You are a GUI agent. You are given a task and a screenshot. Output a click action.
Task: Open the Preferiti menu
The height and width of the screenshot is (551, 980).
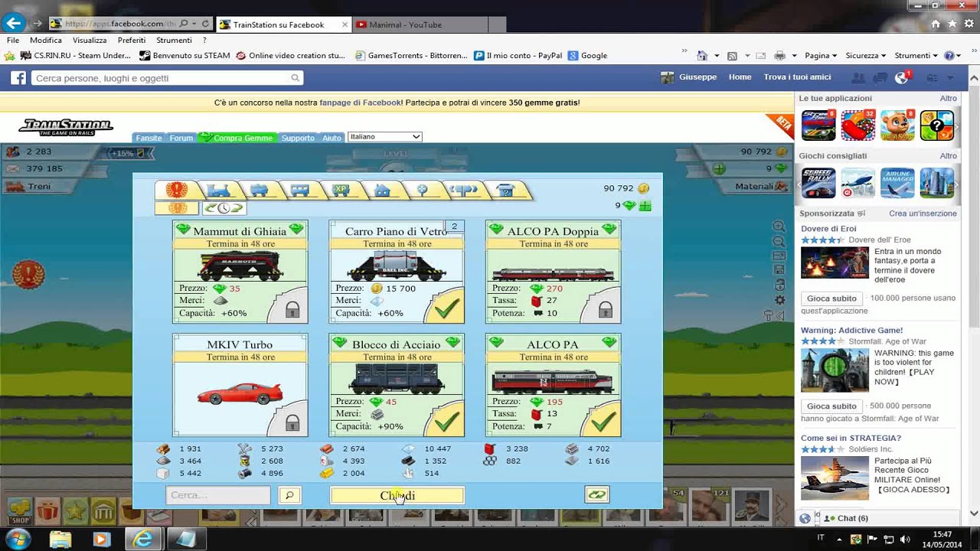[x=132, y=40]
